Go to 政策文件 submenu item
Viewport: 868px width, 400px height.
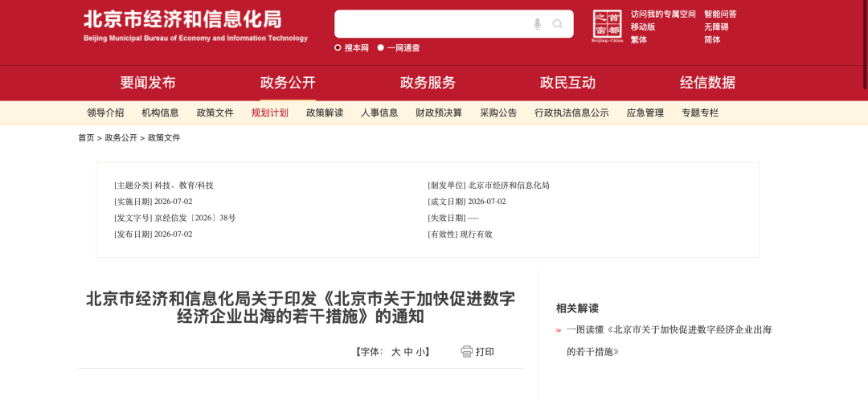coord(215,113)
